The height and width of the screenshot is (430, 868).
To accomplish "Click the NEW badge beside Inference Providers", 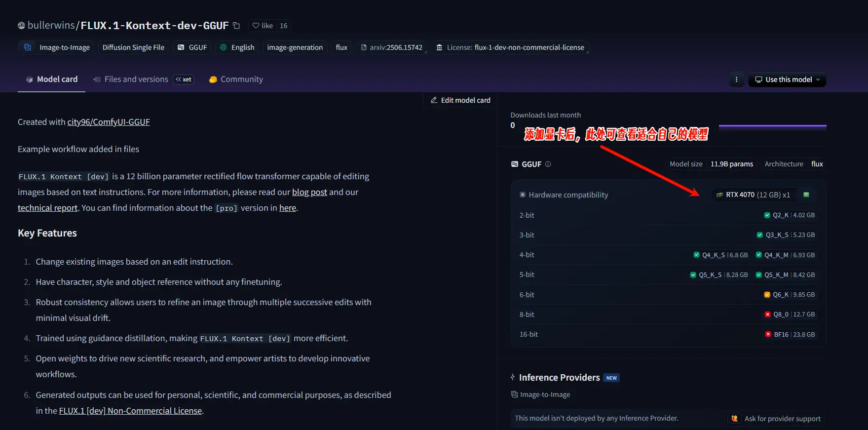I will [x=611, y=378].
